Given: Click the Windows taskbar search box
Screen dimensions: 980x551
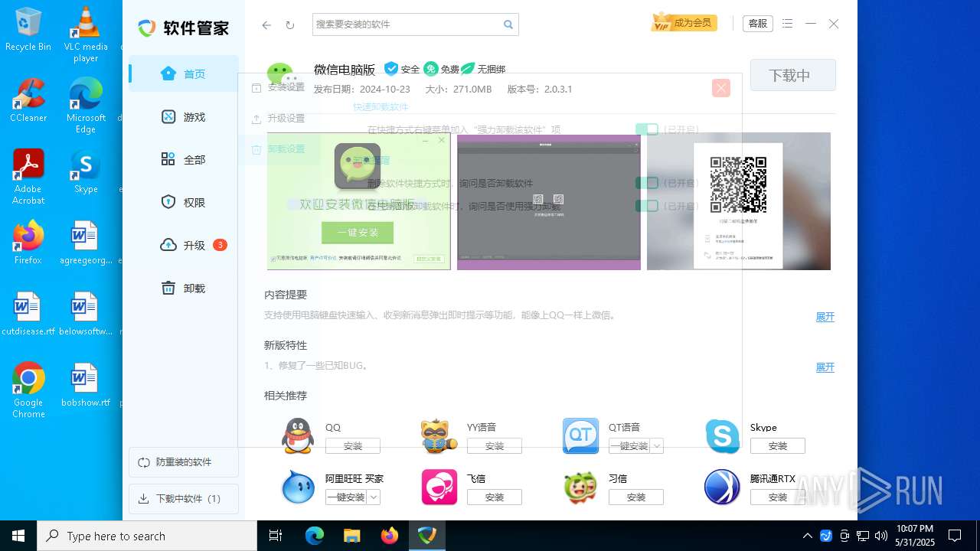Looking at the screenshot, I should click(147, 536).
